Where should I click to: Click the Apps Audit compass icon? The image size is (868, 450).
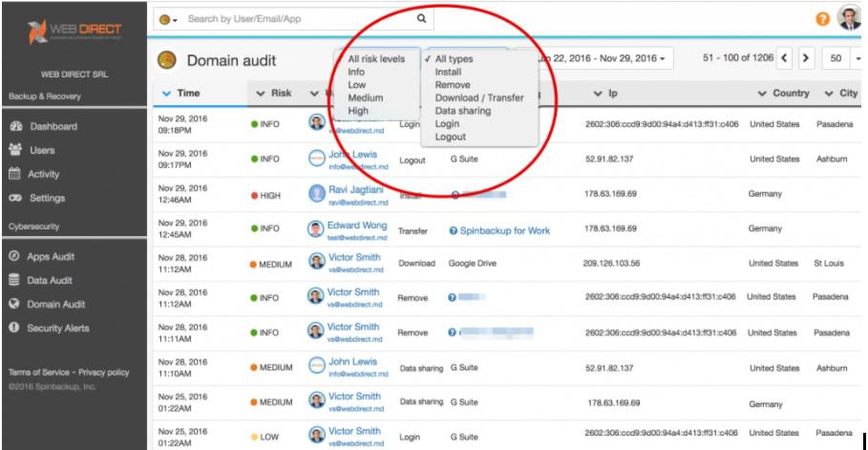[15, 257]
